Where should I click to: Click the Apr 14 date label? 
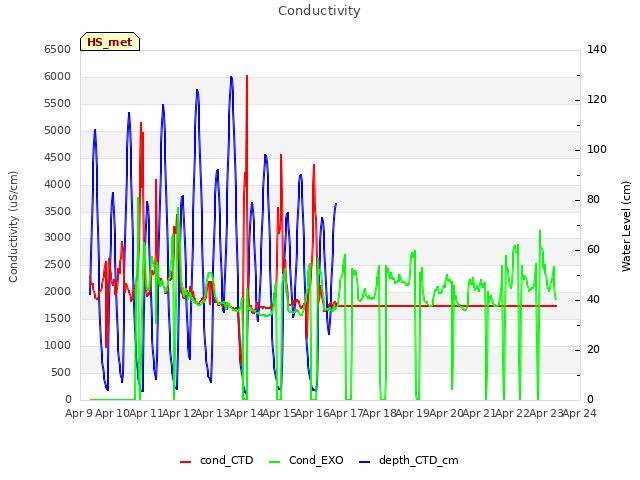click(x=246, y=413)
